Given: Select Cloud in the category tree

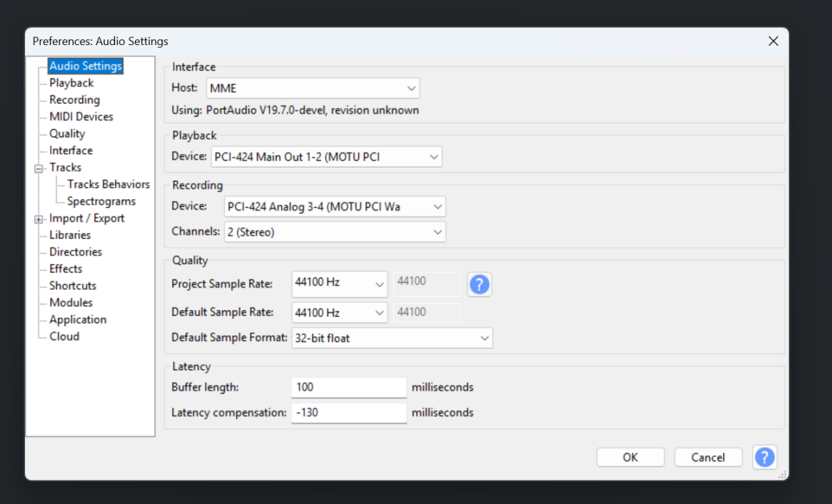Looking at the screenshot, I should point(64,336).
